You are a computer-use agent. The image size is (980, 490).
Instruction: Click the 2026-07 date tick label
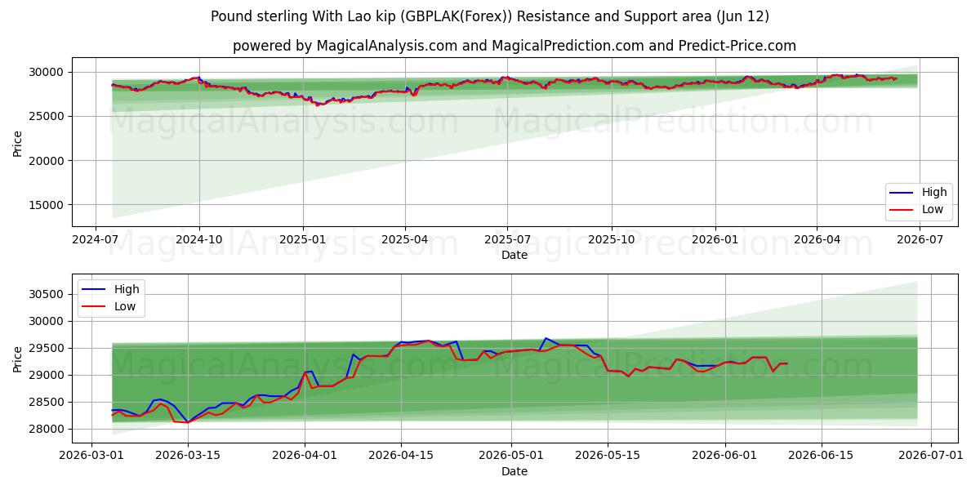point(919,239)
